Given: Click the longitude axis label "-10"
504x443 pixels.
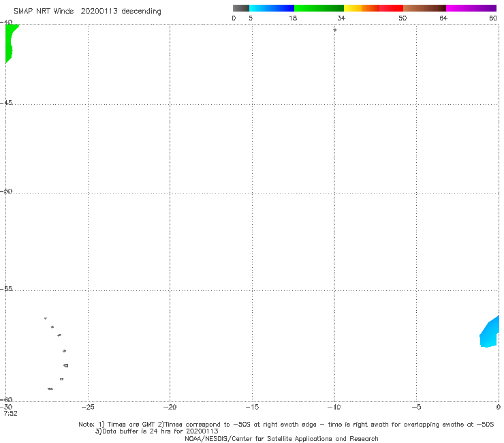Looking at the screenshot, I should 334,407.
